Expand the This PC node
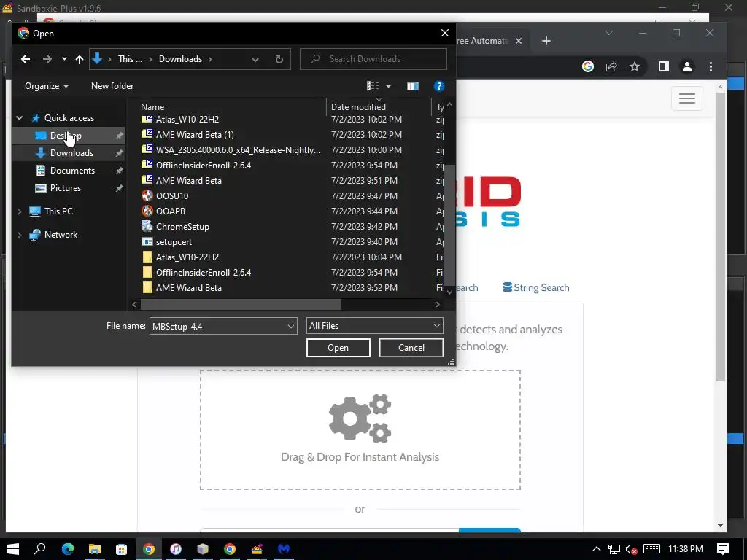This screenshot has height=560, width=747. pyautogui.click(x=20, y=211)
